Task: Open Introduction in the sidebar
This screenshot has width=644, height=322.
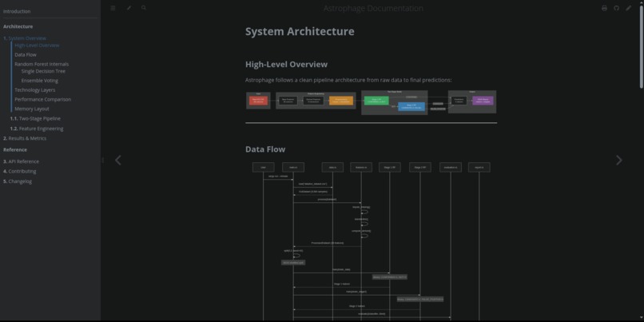Action: (17, 11)
